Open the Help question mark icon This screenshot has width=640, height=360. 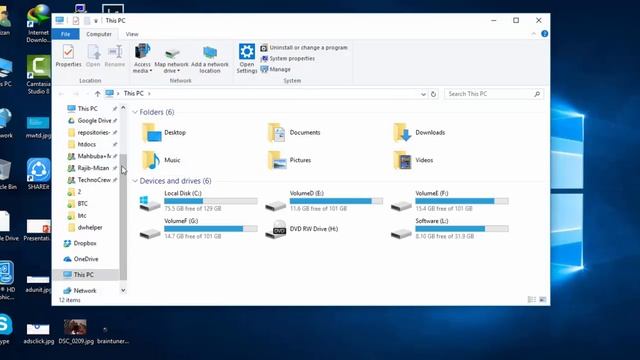pyautogui.click(x=544, y=34)
